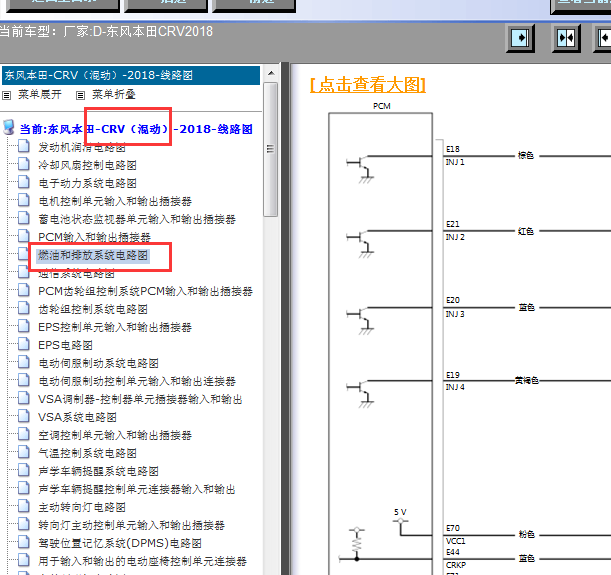
Task: Open 电动伺服制动控制单元输入和输出连接器
Action: 137,381
